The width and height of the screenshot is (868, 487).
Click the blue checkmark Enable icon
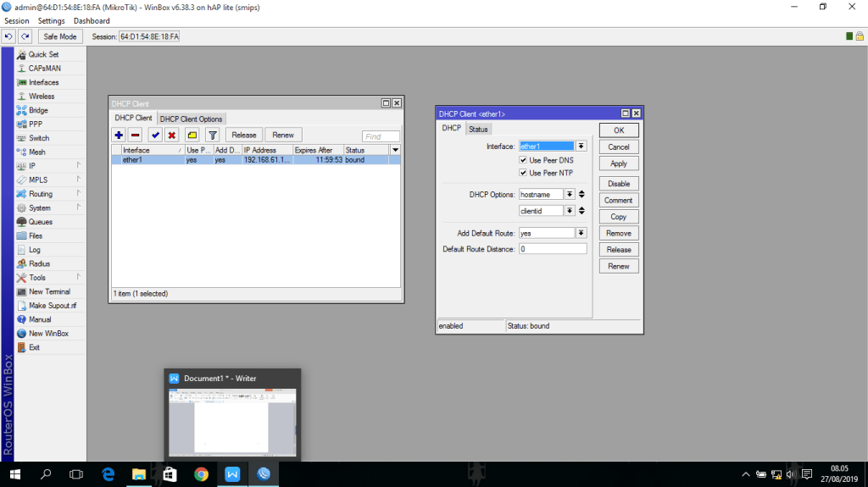click(x=155, y=136)
